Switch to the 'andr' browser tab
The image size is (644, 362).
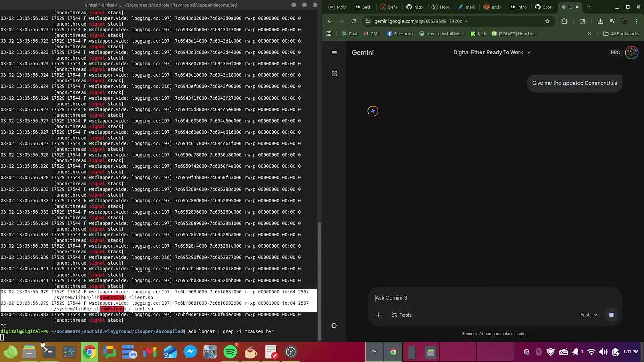click(492, 7)
